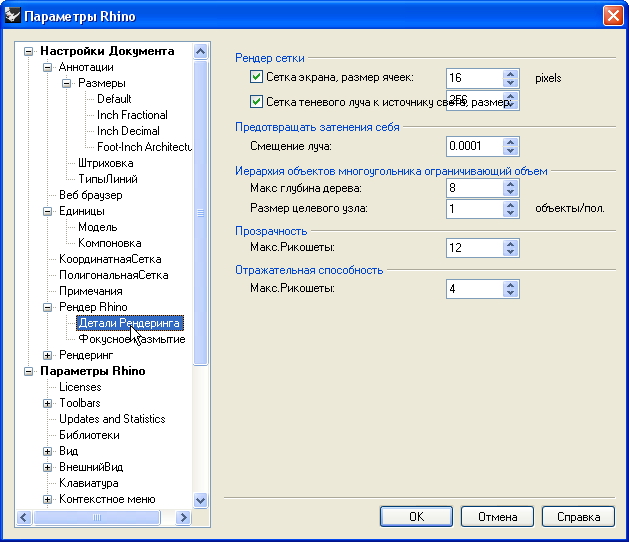629x542 pixels.
Task: Click Макс глубина дерева field
Action: tap(474, 188)
